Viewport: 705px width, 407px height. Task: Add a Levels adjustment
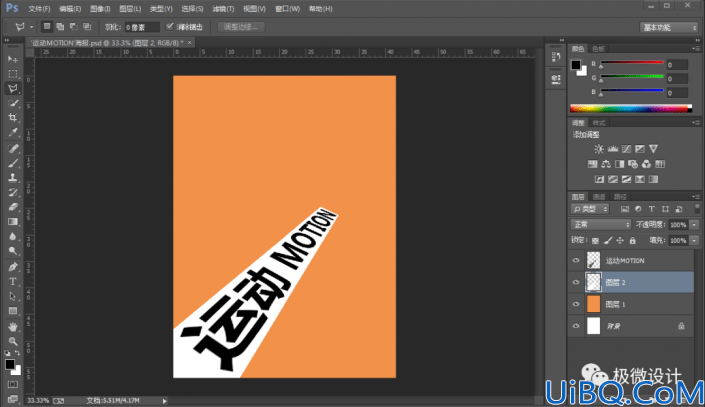[x=613, y=149]
